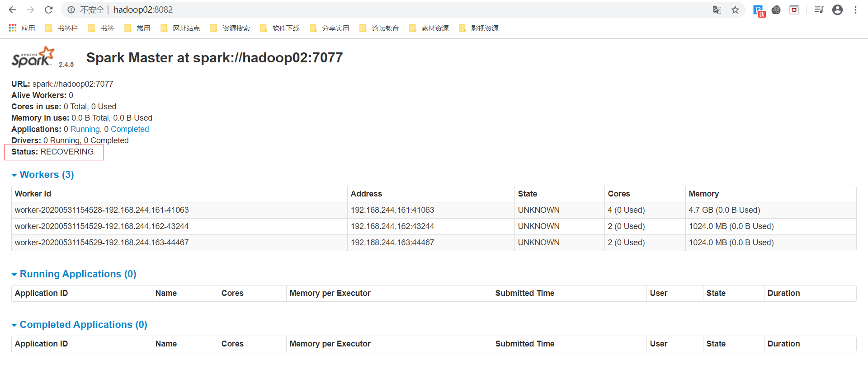868x379 pixels.
Task: Open the gray round extension icon
Action: (x=776, y=9)
